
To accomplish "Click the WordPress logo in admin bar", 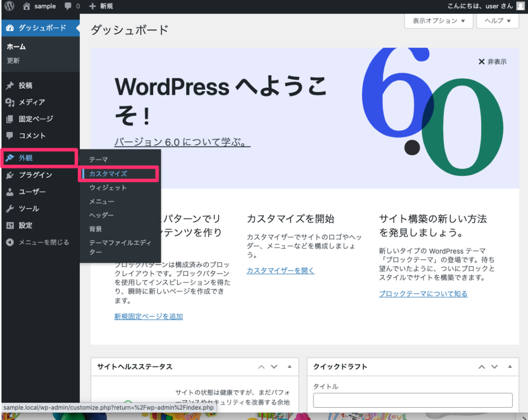I will pyautogui.click(x=9, y=6).
